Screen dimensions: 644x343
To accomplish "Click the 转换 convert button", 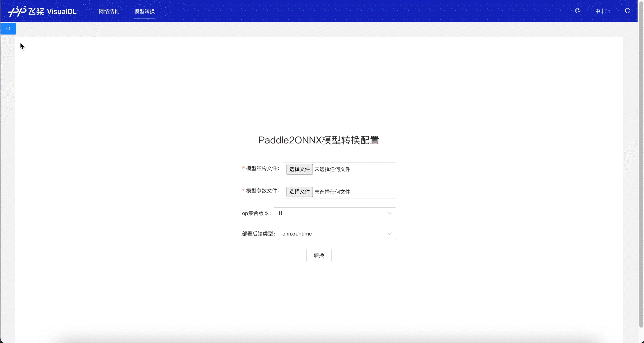I will click(x=319, y=255).
